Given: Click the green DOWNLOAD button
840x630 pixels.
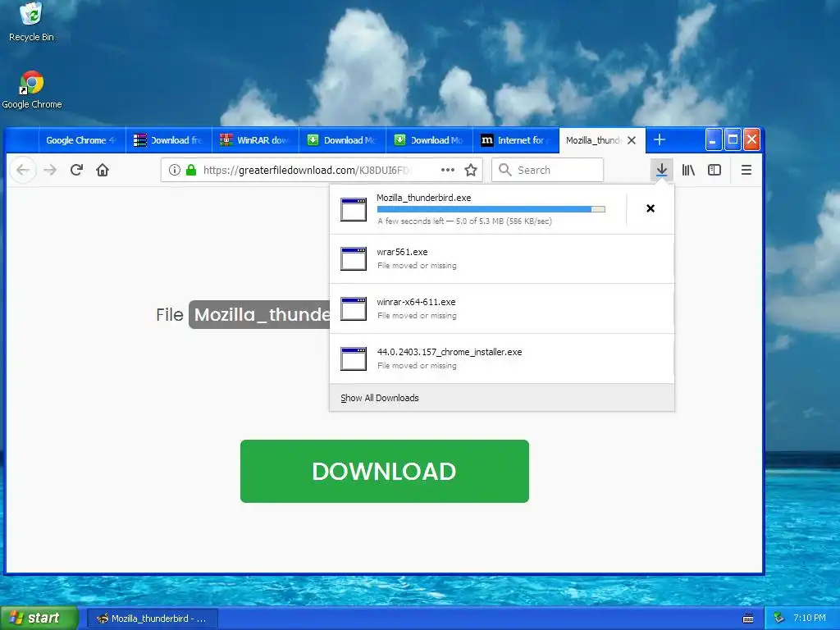Looking at the screenshot, I should [385, 472].
